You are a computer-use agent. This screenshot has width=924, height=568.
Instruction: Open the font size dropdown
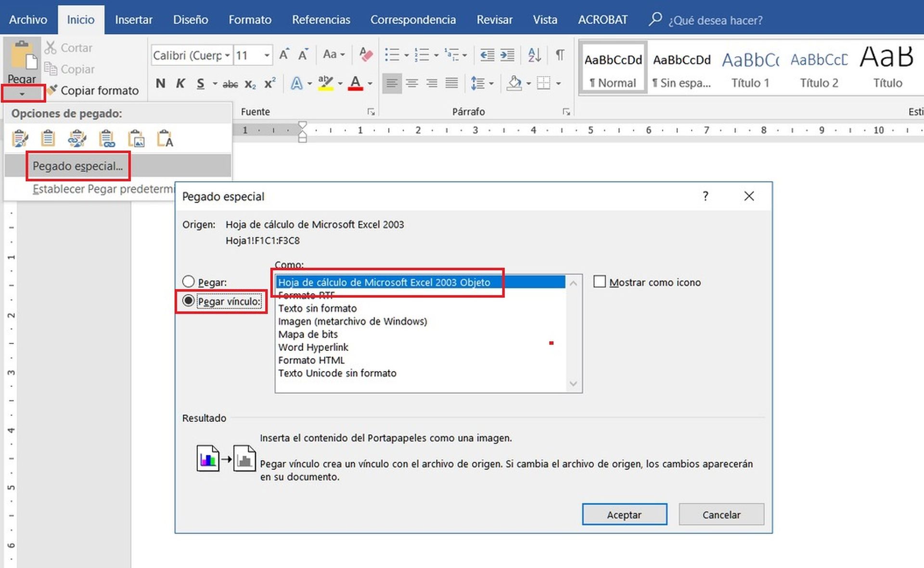click(266, 55)
